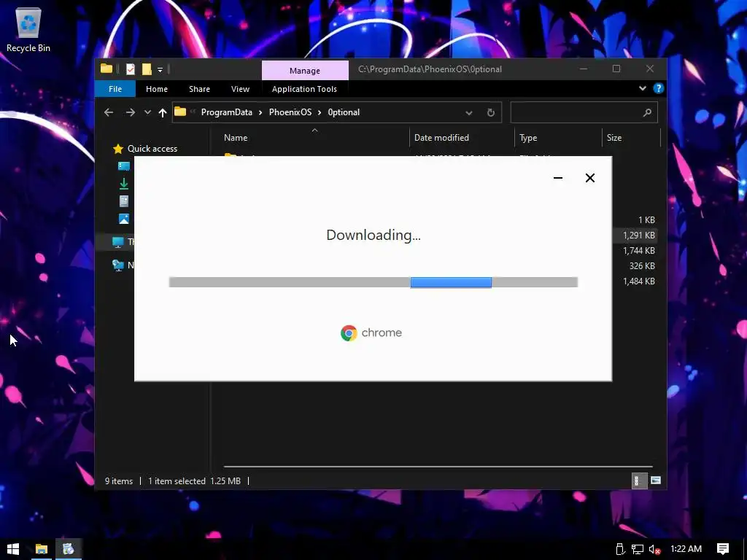Viewport: 747px width, 560px height.
Task: Go up one folder level
Action: point(163,112)
